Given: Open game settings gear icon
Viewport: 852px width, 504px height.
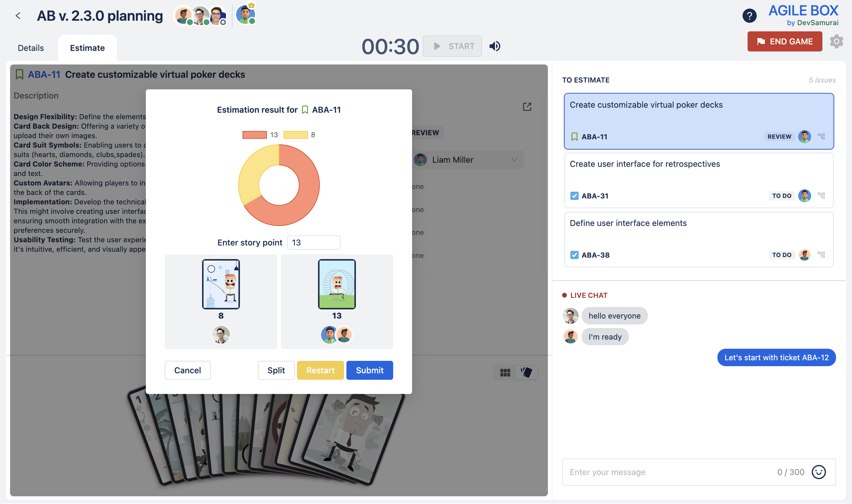Looking at the screenshot, I should point(836,41).
